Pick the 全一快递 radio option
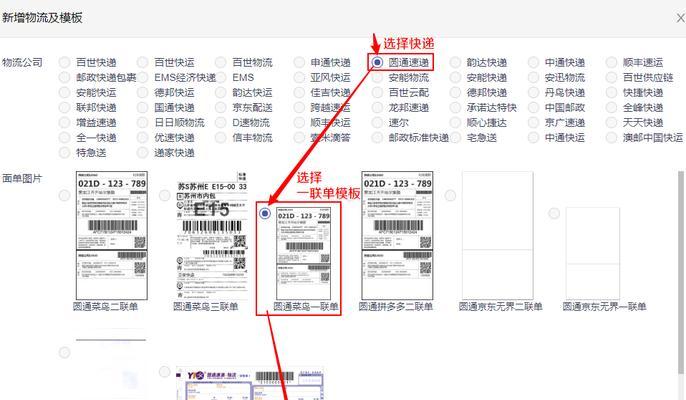Screen dimensions: 686x400 65,138
